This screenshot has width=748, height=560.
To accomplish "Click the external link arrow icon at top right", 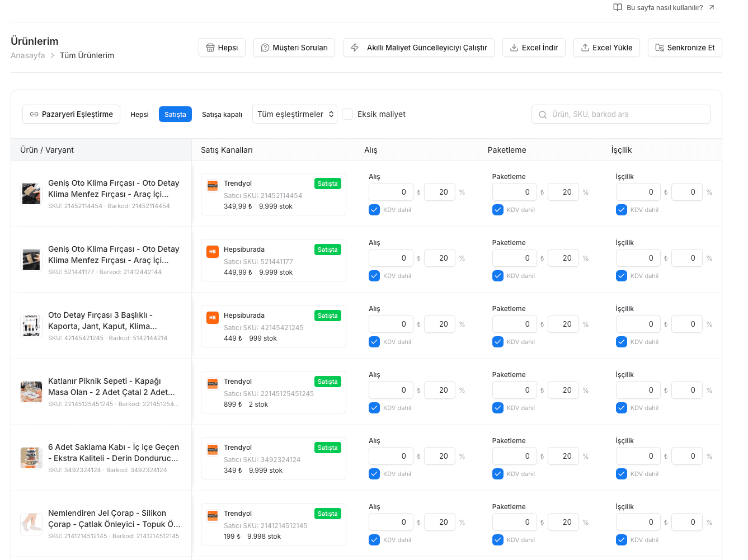I will [712, 7].
